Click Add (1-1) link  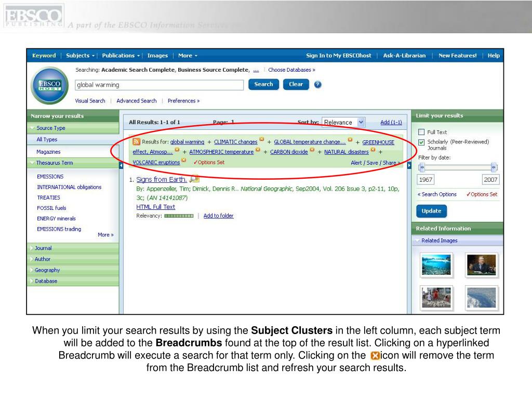coord(391,122)
